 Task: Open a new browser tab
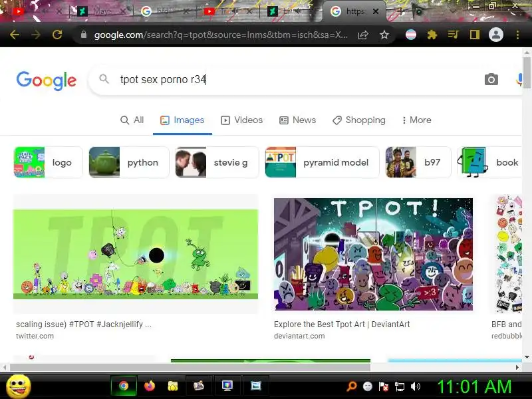400,11
